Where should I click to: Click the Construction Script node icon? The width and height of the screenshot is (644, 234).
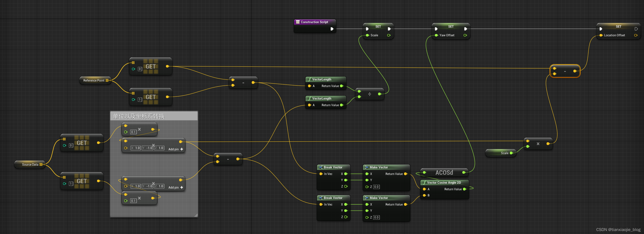[297, 22]
